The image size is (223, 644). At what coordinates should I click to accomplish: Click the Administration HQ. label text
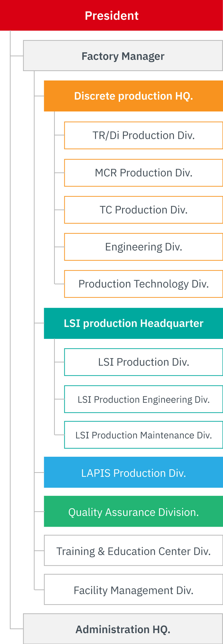pos(123,630)
